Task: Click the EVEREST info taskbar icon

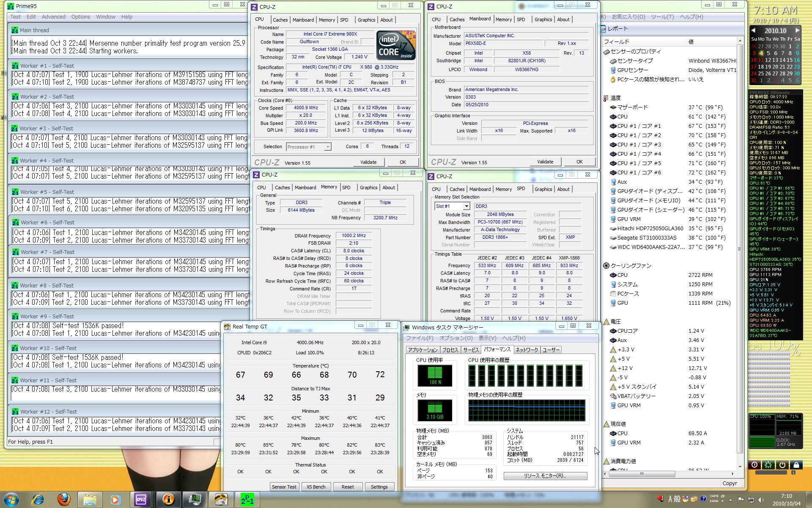Action: 168,500
